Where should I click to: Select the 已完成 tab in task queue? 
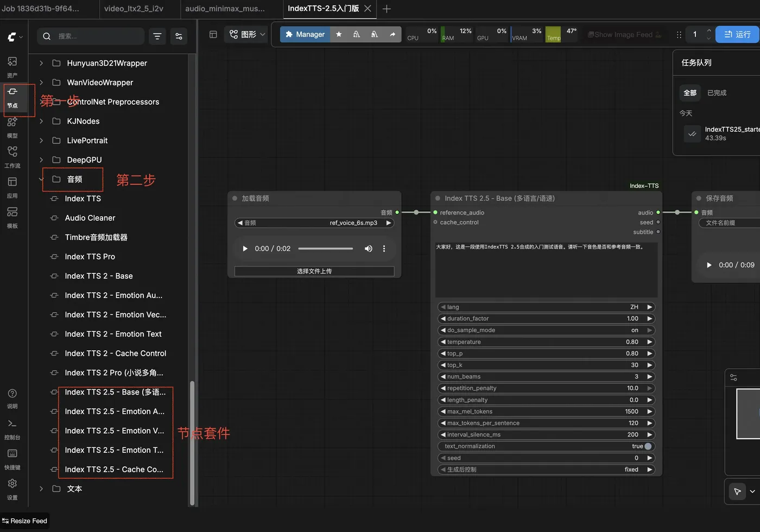(717, 93)
